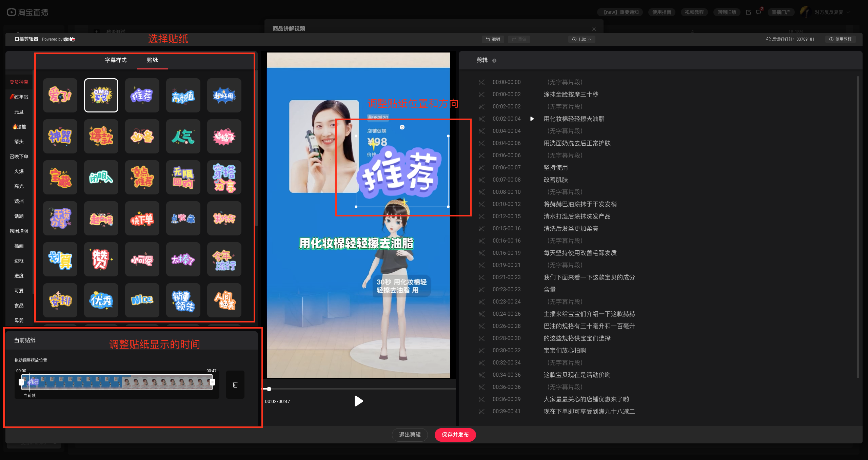Open the 召唤下单 sticker category
The image size is (868, 460).
coord(19,156)
